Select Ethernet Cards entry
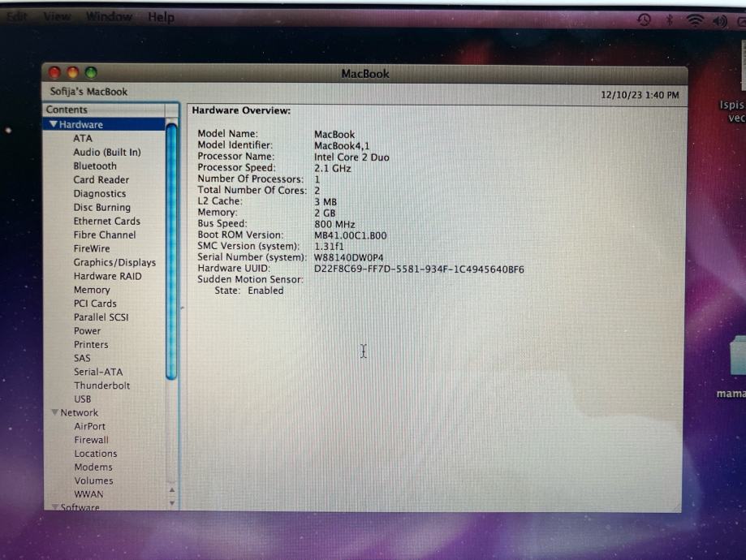This screenshot has height=560, width=746. (x=106, y=222)
